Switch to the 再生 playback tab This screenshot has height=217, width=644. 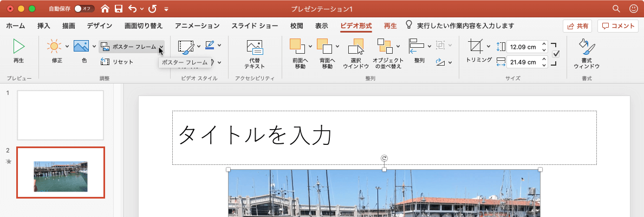pos(390,25)
